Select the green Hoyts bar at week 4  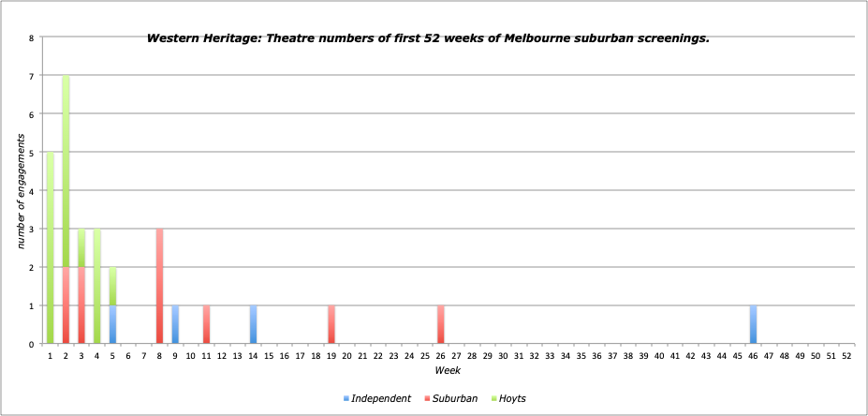(96, 286)
